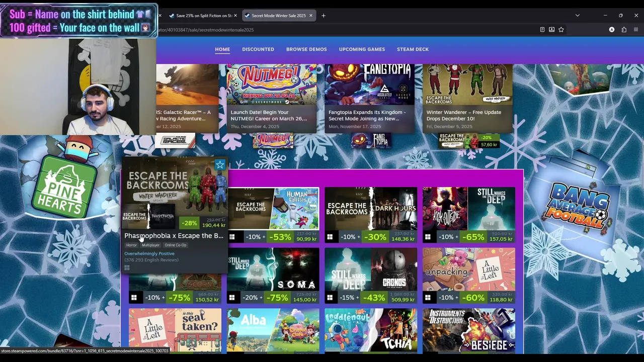The height and width of the screenshot is (362, 644).
Task: Click Windows icon on 157,05 kr bundle
Action: 428,237
